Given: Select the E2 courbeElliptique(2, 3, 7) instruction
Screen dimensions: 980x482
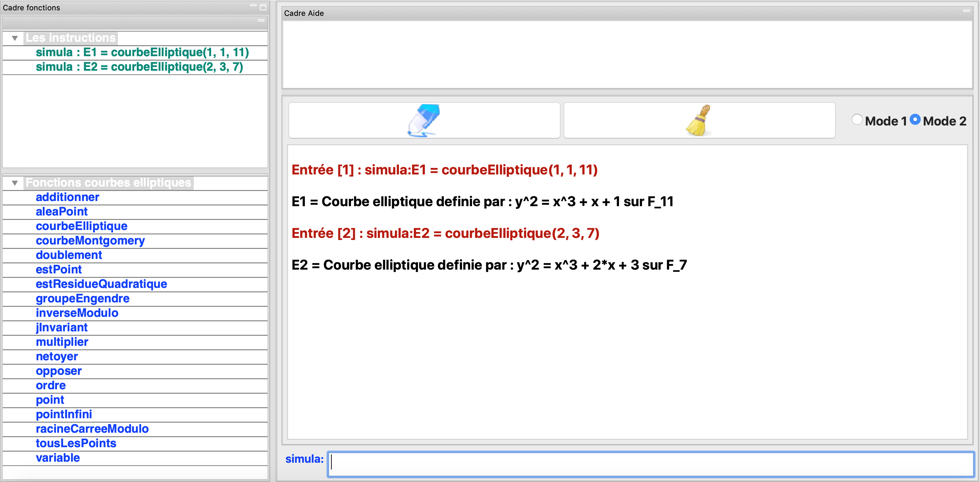Looking at the screenshot, I should 139,67.
